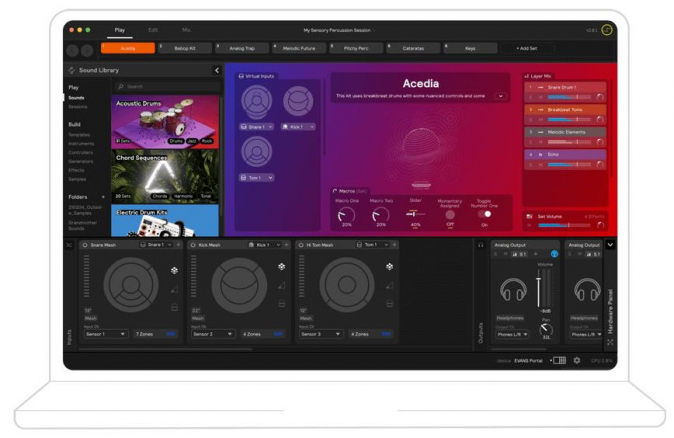Click the dice icon on Kick Mesh
Image resolution: width=674 pixels, height=438 pixels.
click(x=281, y=268)
